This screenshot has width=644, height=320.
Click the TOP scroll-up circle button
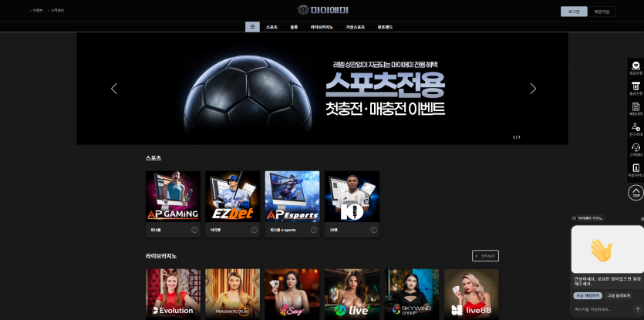click(x=636, y=193)
